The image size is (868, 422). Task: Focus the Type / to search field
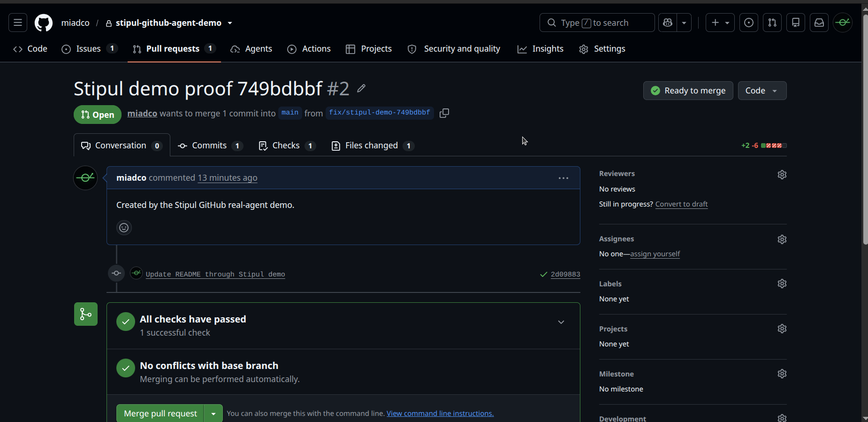pyautogui.click(x=597, y=23)
